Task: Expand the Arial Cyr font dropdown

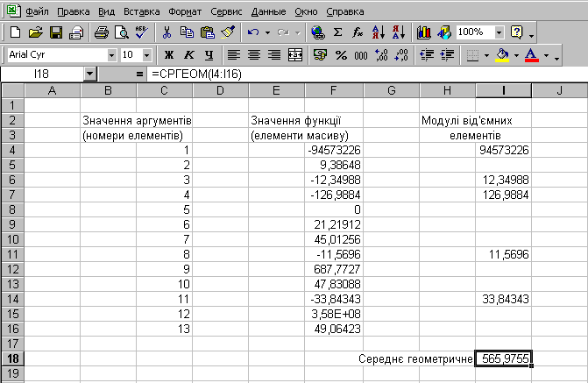Action: (112, 55)
